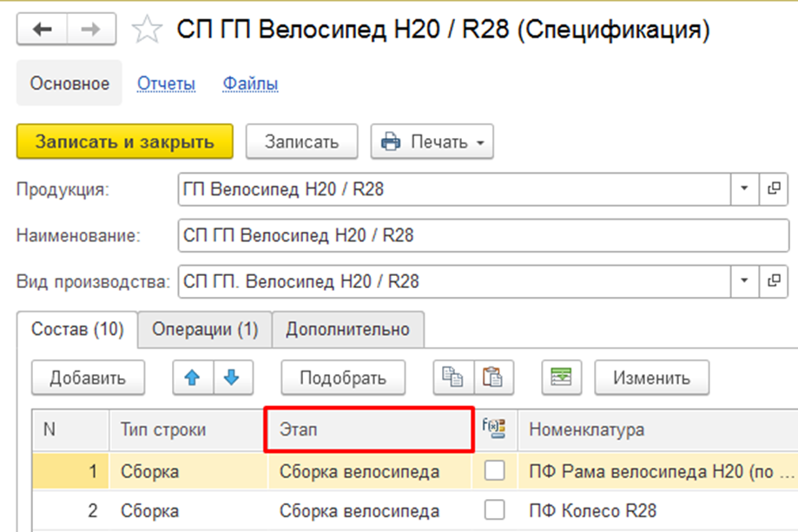Tick the checkbox in row 1
This screenshot has height=532, width=798.
tap(494, 470)
